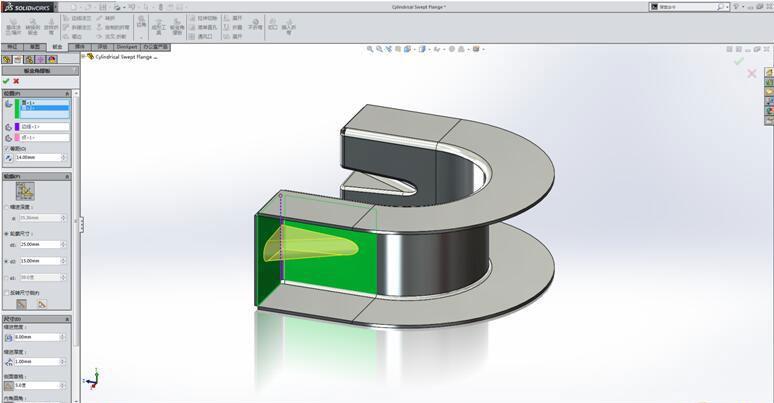774x403 pixels.
Task: Open the FeatureManager design tree tab
Action: pyautogui.click(x=7, y=59)
